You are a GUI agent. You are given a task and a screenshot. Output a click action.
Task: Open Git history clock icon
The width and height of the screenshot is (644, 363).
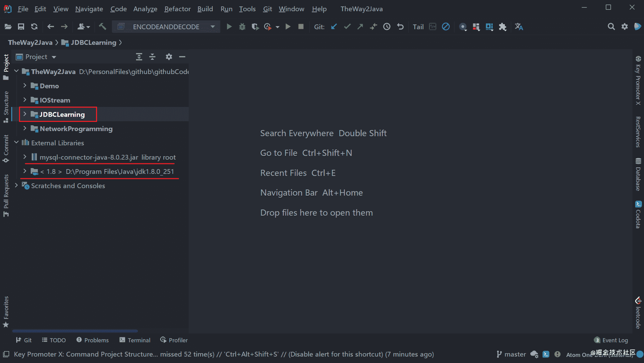coord(386,26)
